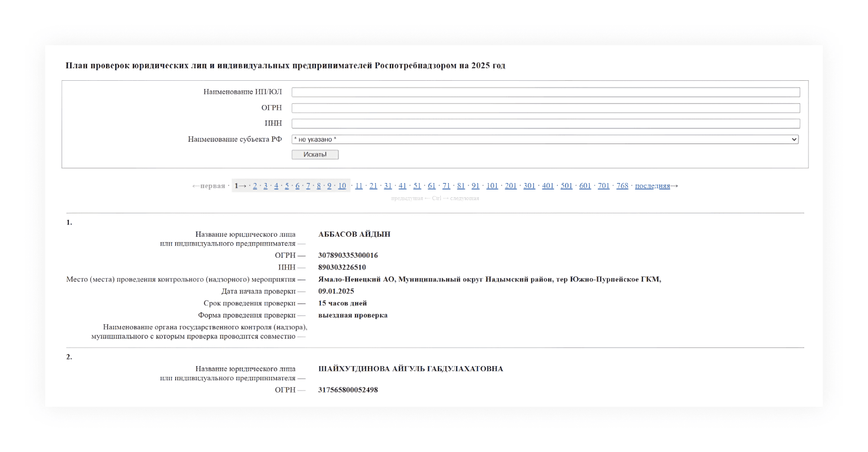Go to the последняя (last) page link
Viewport: 868px width, 452px height.
pyautogui.click(x=653, y=186)
